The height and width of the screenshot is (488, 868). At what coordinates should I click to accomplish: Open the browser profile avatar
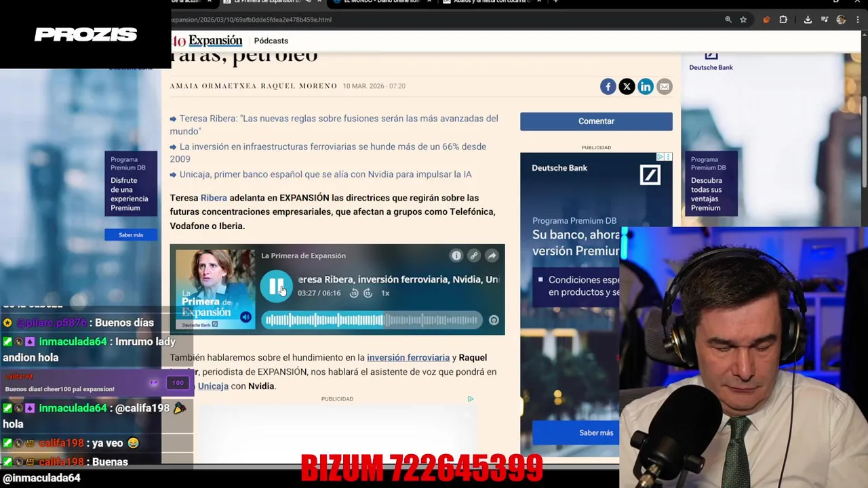(x=841, y=20)
